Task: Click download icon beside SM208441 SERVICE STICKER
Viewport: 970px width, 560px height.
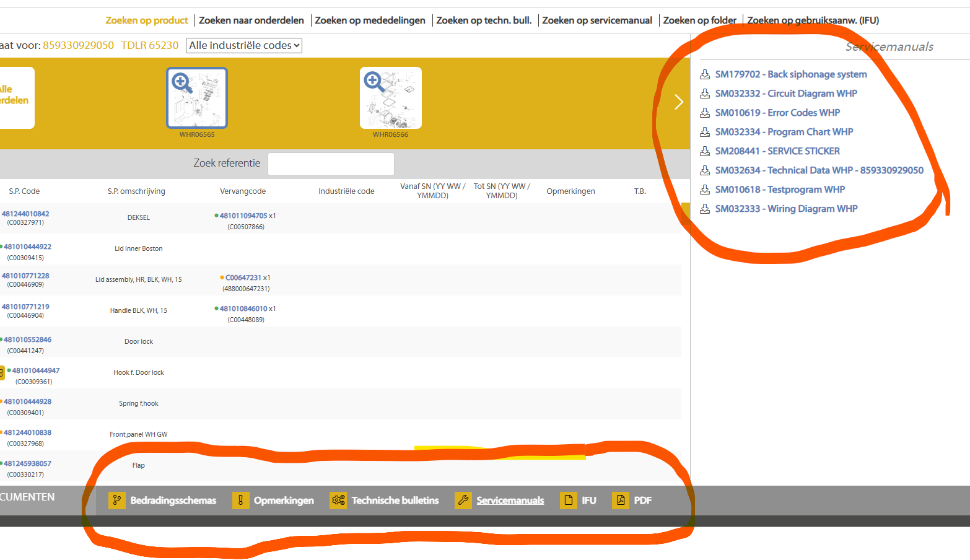Action: coord(705,151)
